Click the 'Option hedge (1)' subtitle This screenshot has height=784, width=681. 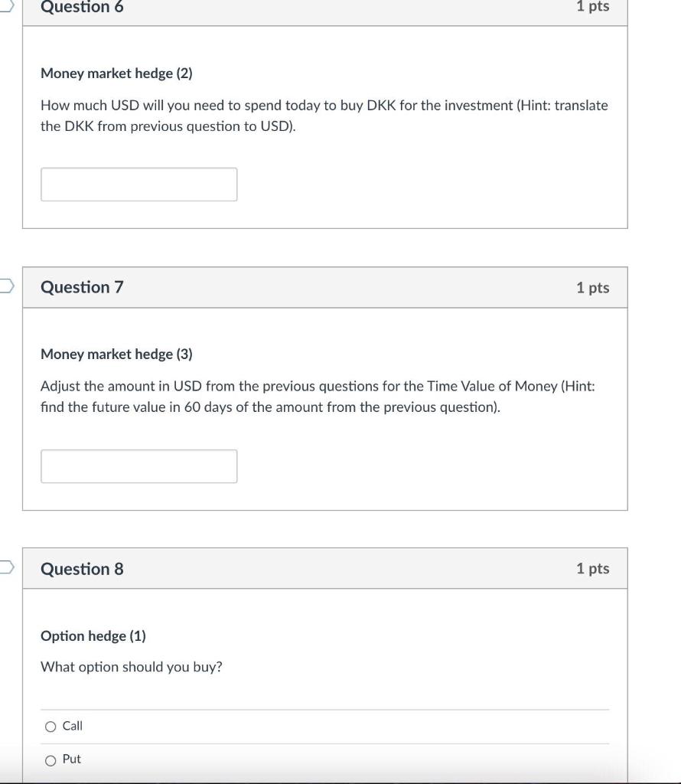93,636
